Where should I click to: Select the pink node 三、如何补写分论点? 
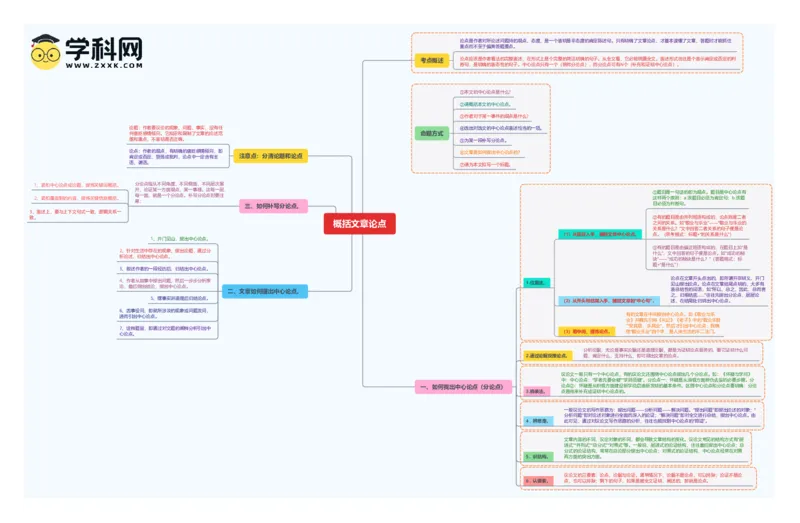pos(273,206)
